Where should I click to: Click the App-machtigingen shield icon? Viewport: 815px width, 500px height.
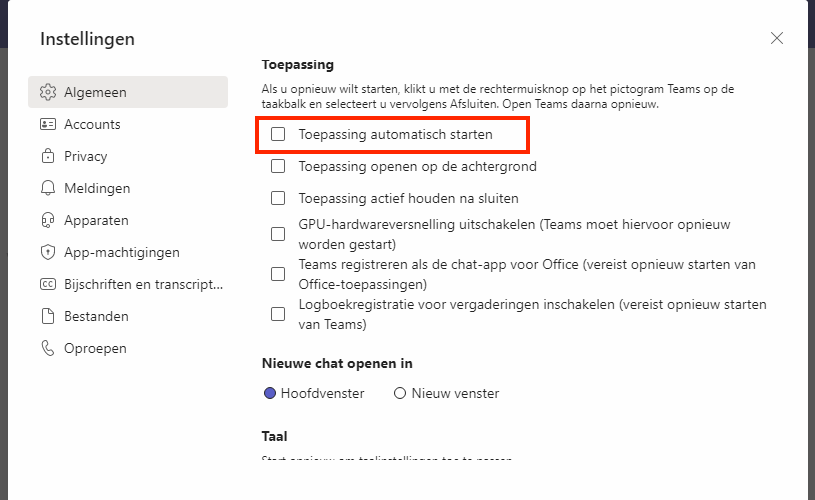(48, 252)
